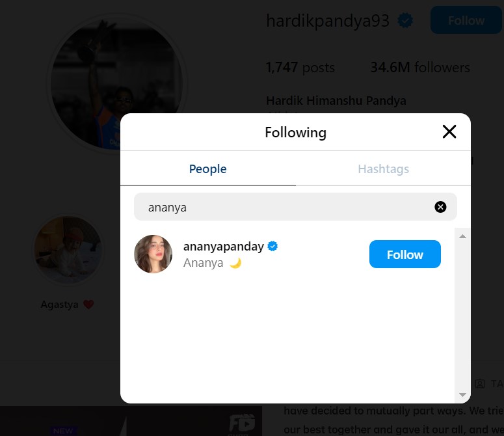Click the scrollbar up arrow
Screen dimensions: 504x436
(x=462, y=236)
